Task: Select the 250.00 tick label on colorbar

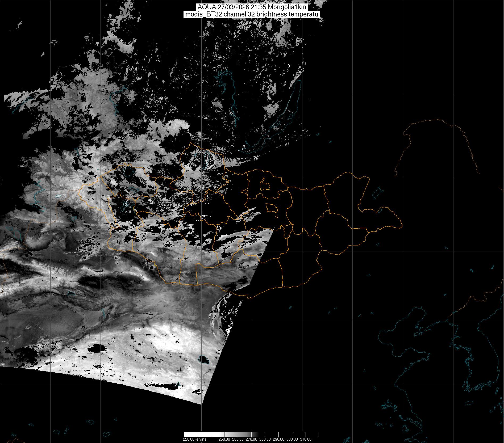Action: (x=225, y=439)
